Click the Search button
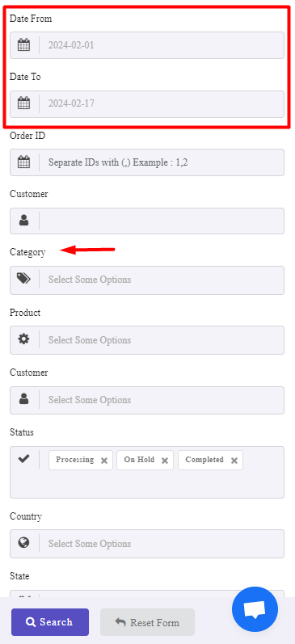This screenshot has height=644, width=295. [50, 622]
